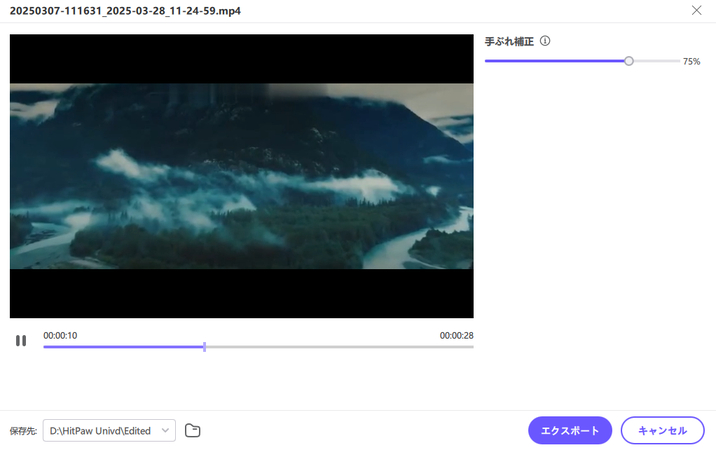Click the mp4 file name title

(x=125, y=11)
